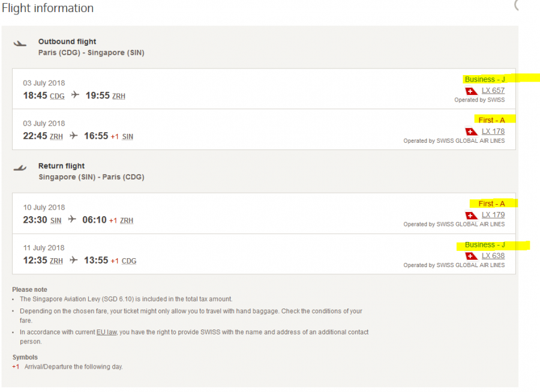Screen dimensions: 540x392
Task: Open flight number LX 178 link
Action: click(493, 131)
